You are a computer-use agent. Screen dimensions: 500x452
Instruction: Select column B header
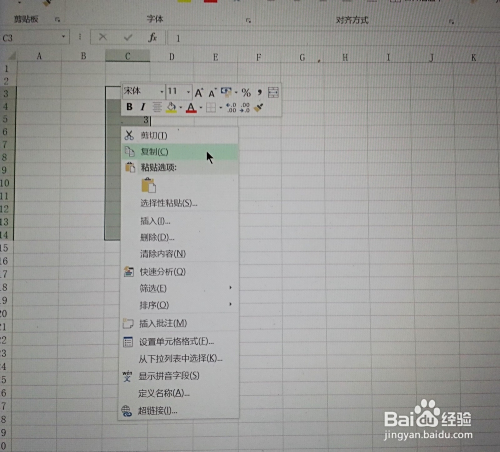pyautogui.click(x=83, y=56)
